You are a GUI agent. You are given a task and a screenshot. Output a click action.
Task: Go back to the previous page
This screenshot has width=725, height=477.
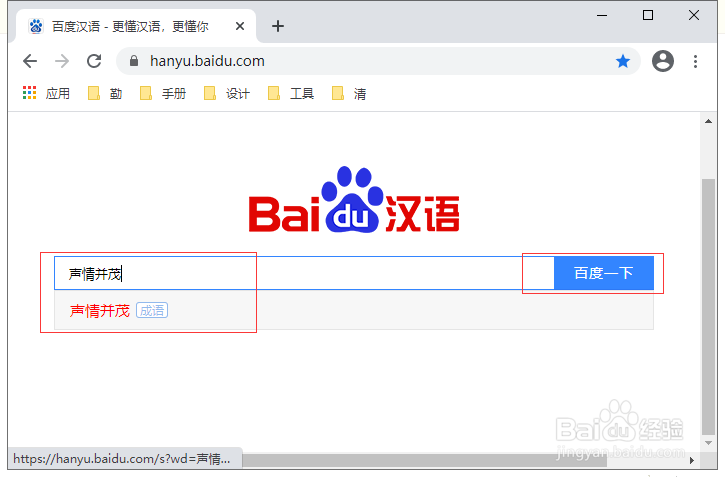click(30, 61)
